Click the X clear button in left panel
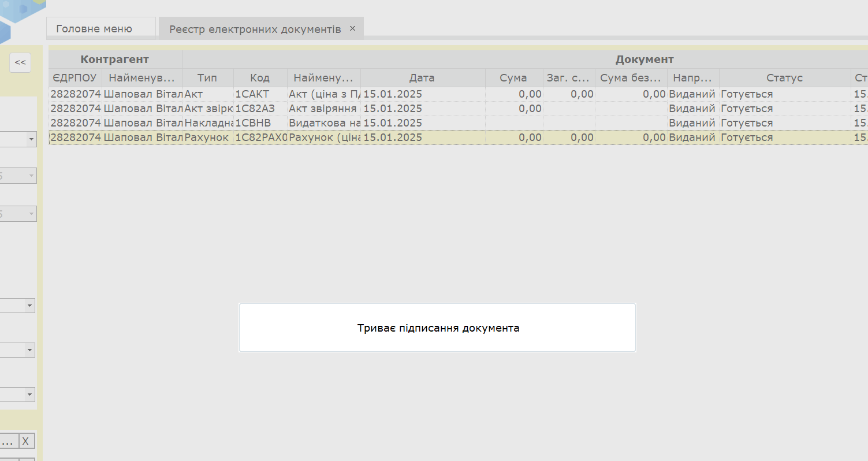This screenshot has height=461, width=868. pos(25,441)
